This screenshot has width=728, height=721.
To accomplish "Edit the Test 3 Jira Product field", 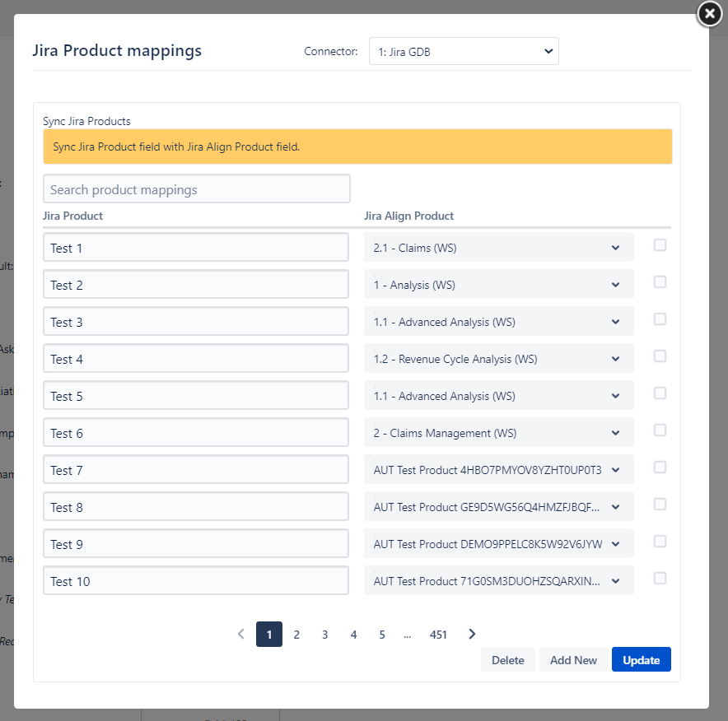I will [196, 322].
